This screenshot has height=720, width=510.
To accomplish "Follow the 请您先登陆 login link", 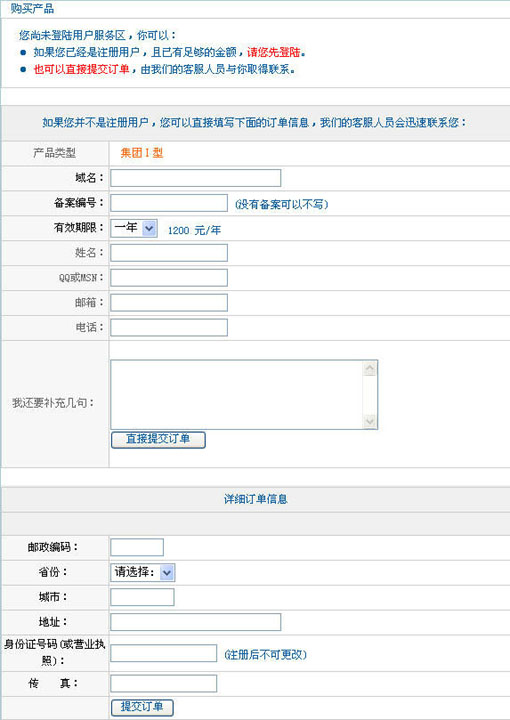I will pos(274,52).
